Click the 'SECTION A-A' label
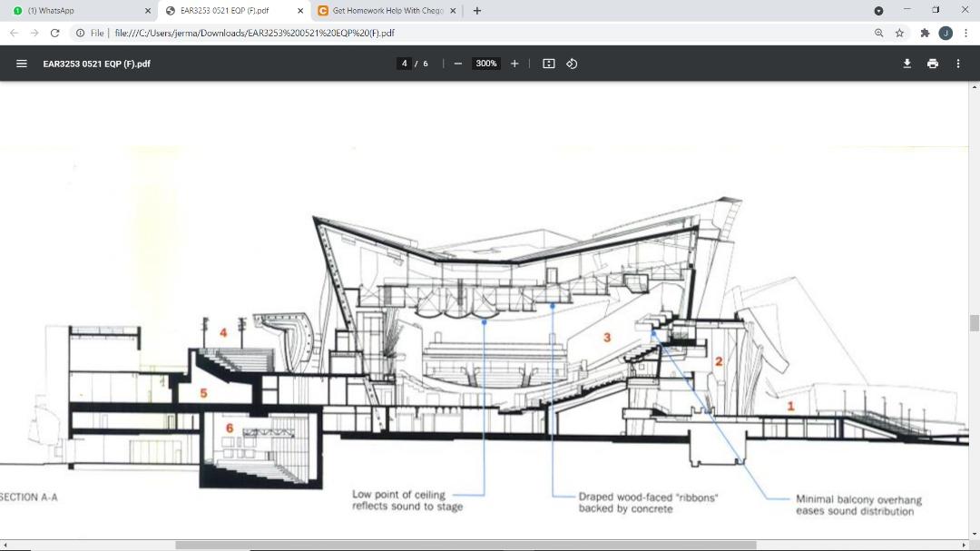This screenshot has height=551, width=980. click(28, 497)
